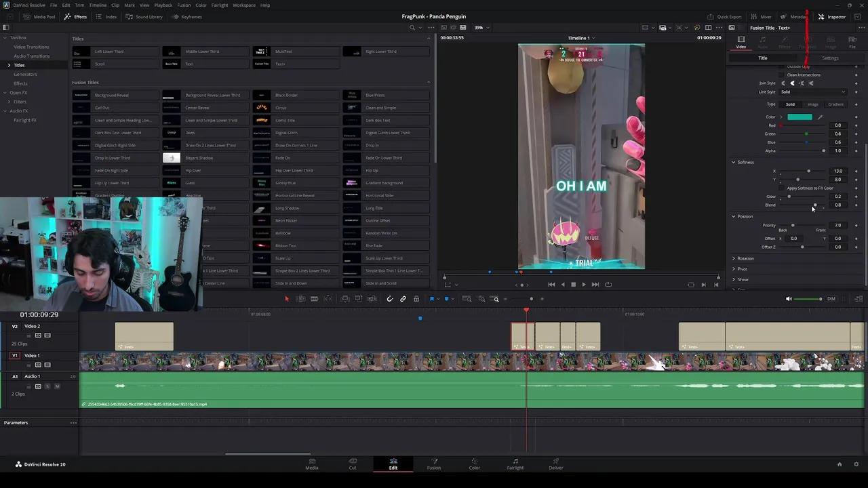
Task: Switch to the Media page
Action: pyautogui.click(x=312, y=464)
